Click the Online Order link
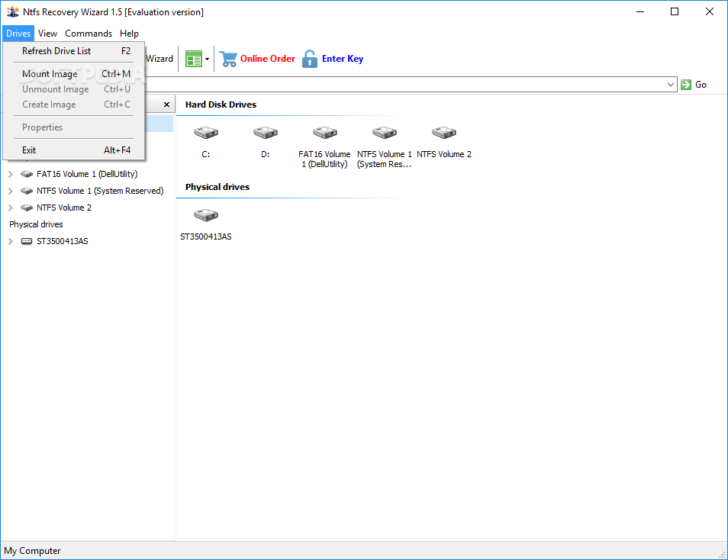The width and height of the screenshot is (728, 560). point(267,59)
